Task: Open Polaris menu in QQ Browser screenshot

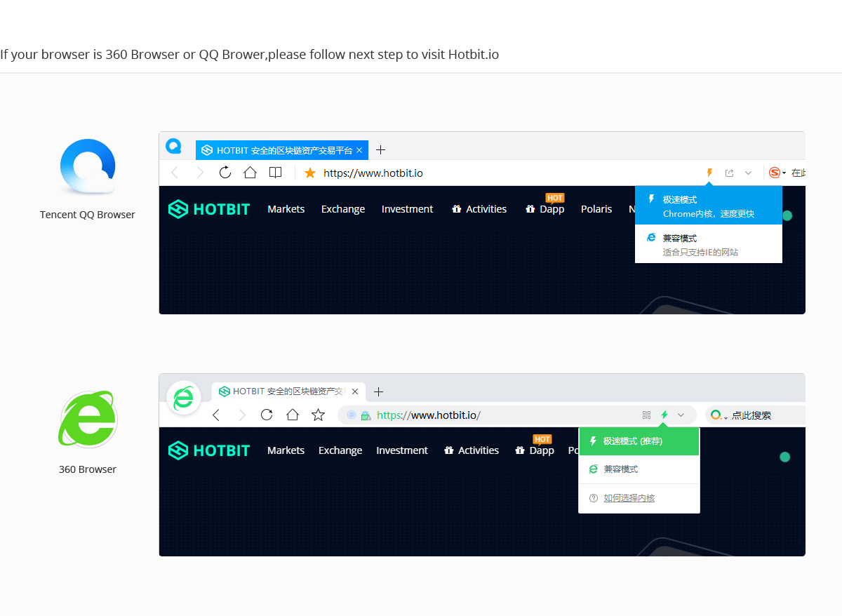Action: [x=596, y=209]
